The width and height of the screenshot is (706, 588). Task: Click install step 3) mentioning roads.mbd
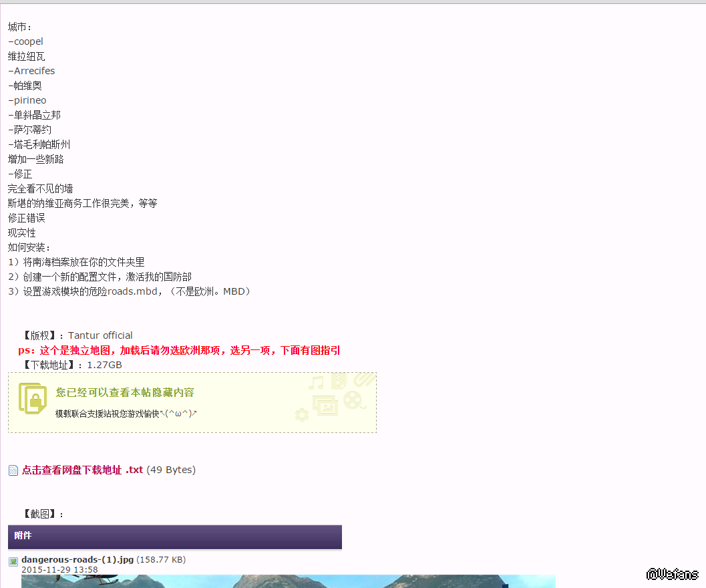click(x=130, y=291)
